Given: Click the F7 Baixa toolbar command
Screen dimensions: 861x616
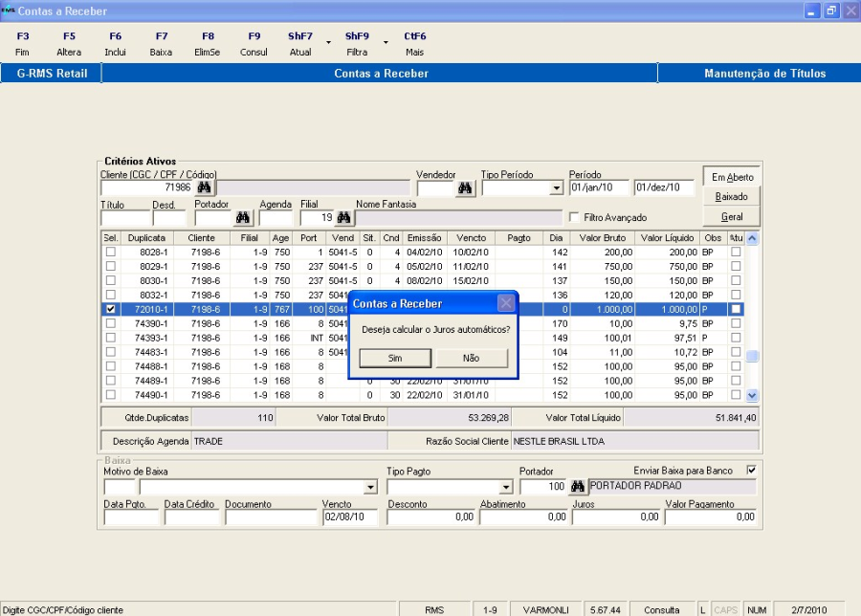Looking at the screenshot, I should [161, 44].
